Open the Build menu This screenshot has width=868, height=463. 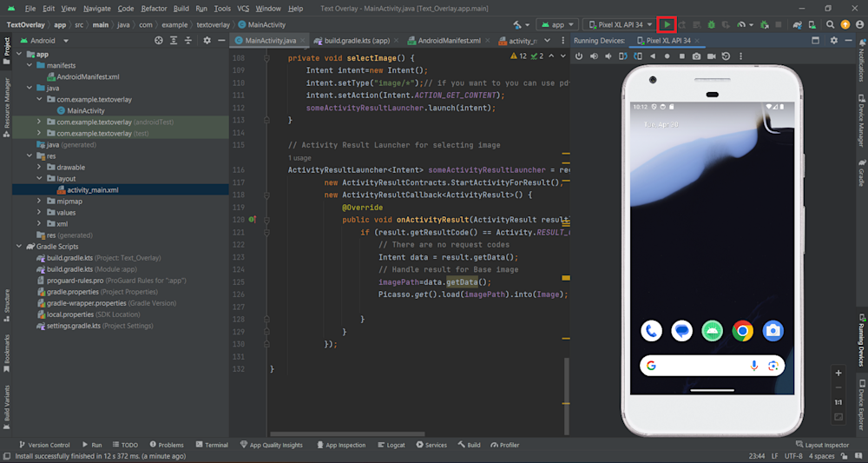181,9
